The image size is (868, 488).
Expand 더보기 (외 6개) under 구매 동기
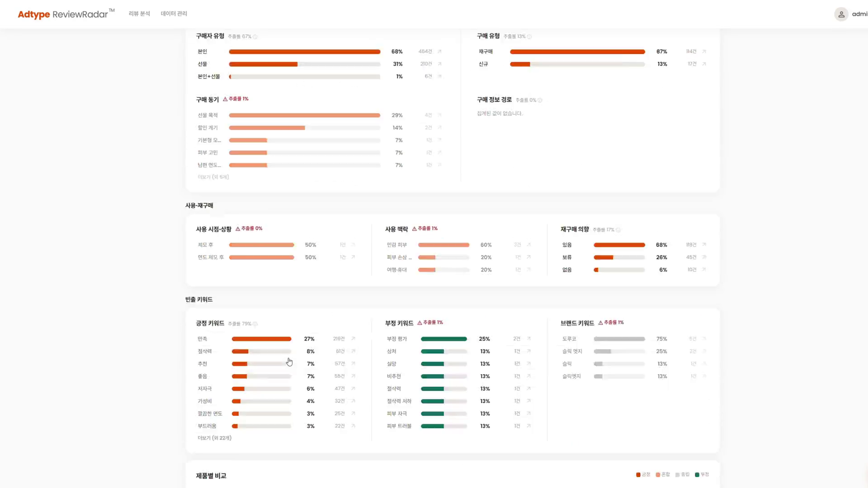(213, 177)
